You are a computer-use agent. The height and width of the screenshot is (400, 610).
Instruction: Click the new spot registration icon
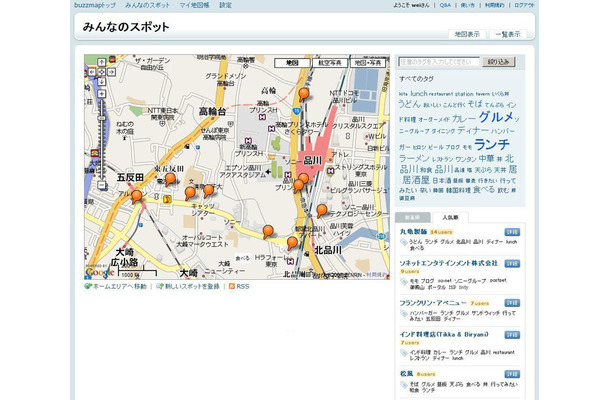(x=160, y=286)
